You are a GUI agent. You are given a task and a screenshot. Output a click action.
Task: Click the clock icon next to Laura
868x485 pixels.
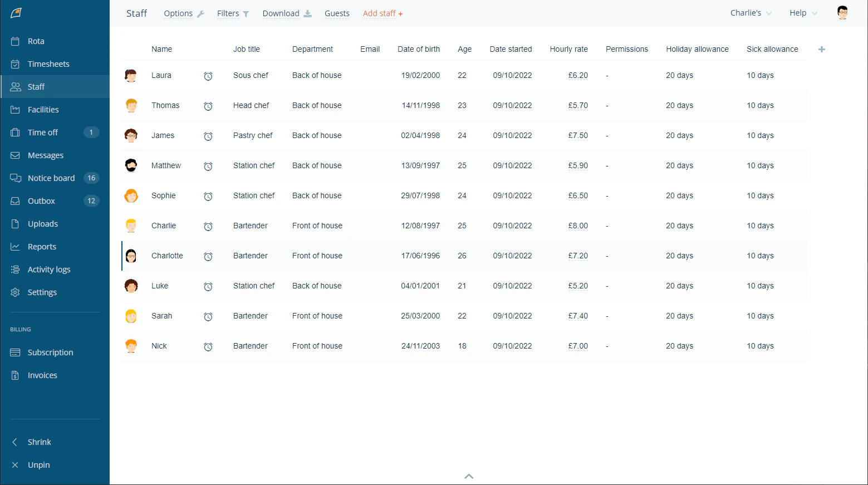209,76
